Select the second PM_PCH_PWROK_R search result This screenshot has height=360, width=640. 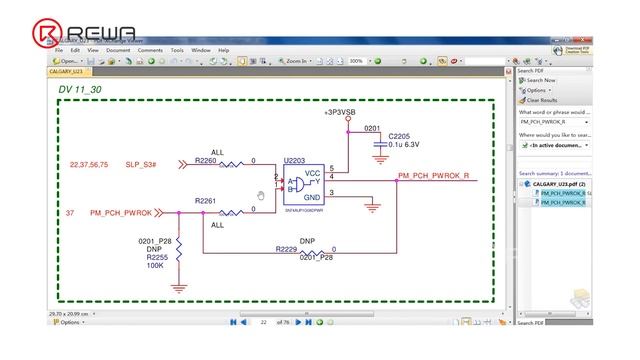[x=563, y=202]
